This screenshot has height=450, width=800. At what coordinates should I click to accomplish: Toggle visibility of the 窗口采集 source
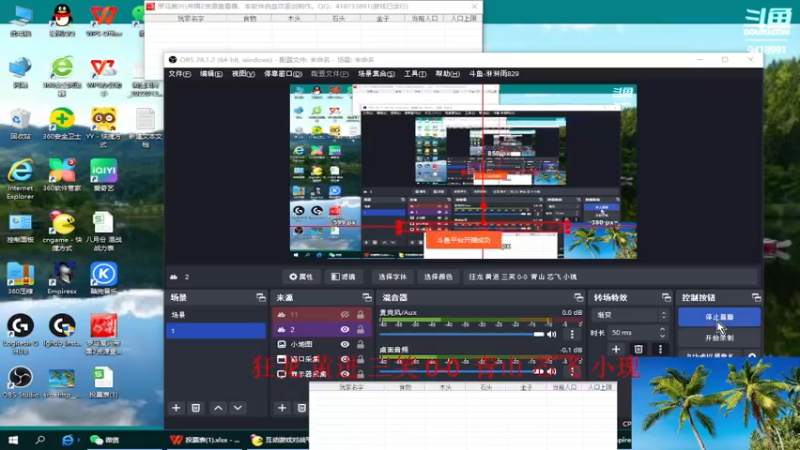click(x=345, y=359)
